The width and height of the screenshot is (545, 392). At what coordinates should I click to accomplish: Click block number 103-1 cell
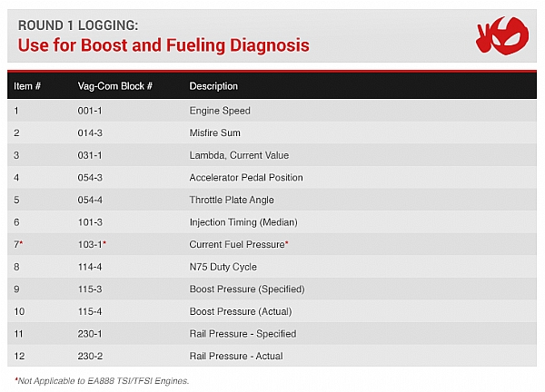92,244
